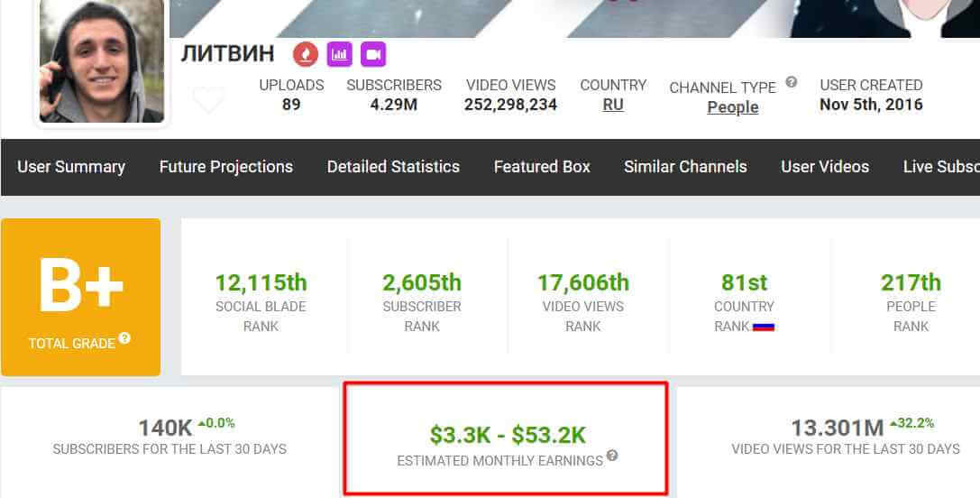
Task: Click the Estimated Monthly Earnings help icon
Action: (x=612, y=456)
